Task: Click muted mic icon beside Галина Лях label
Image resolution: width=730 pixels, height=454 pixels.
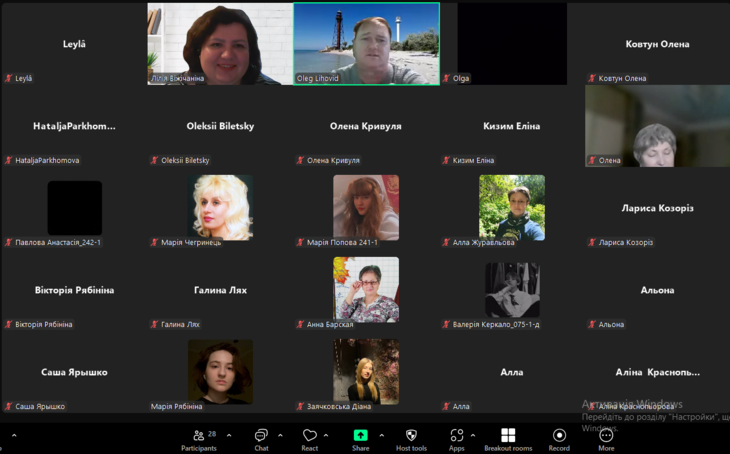Action: click(155, 324)
